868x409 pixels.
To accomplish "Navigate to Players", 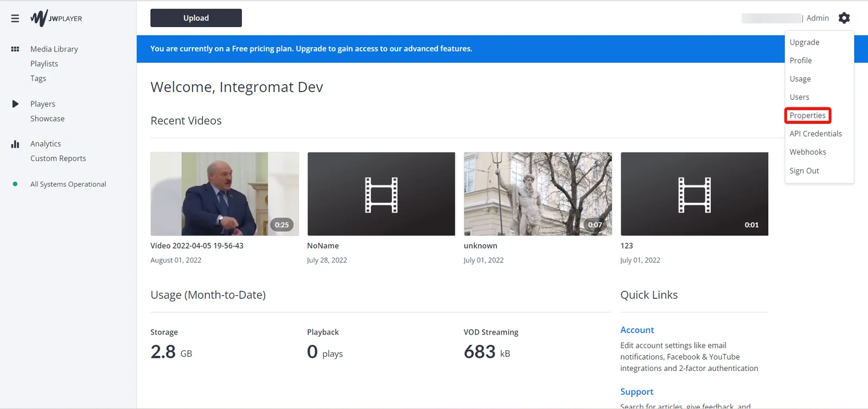I will tap(43, 104).
